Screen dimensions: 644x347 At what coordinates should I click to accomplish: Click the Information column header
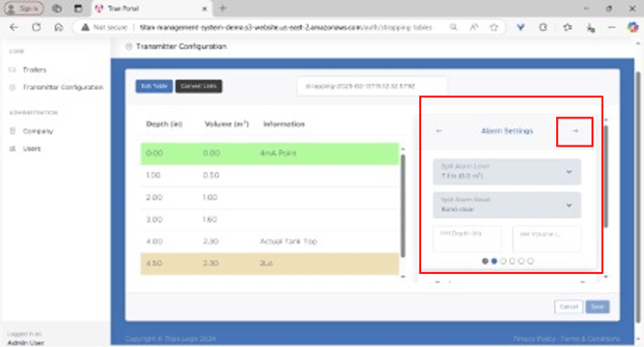click(x=284, y=123)
